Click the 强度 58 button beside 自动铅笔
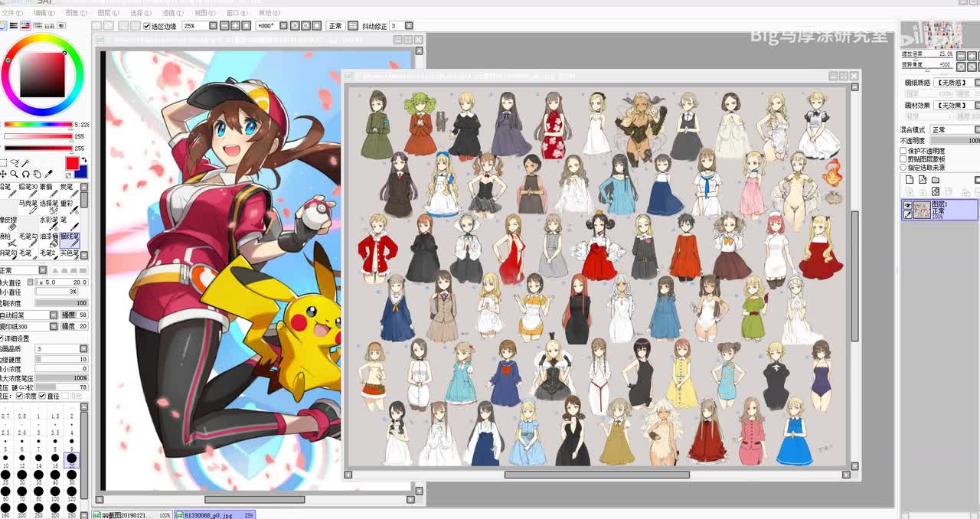980x519 pixels. coord(74,315)
